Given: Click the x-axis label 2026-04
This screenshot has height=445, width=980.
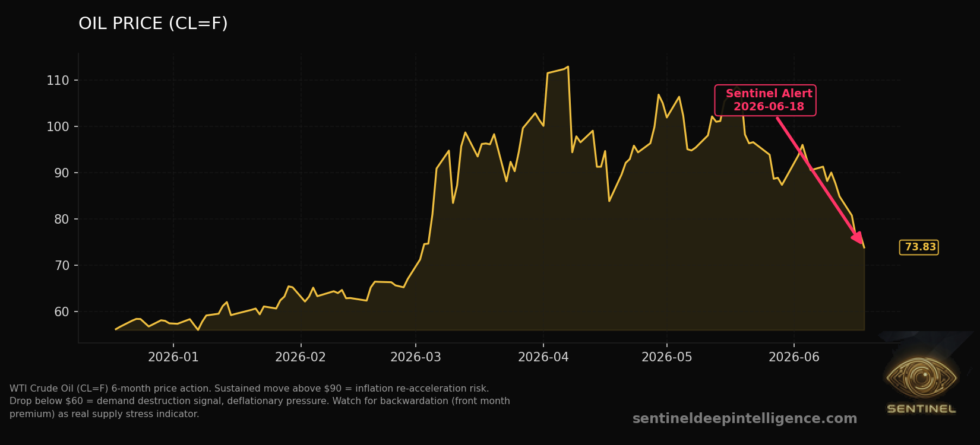Looking at the screenshot, I should coord(543,357).
